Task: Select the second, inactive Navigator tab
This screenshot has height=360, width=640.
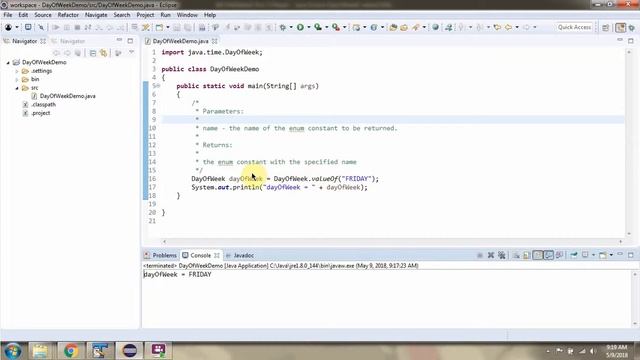Action: pos(69,41)
